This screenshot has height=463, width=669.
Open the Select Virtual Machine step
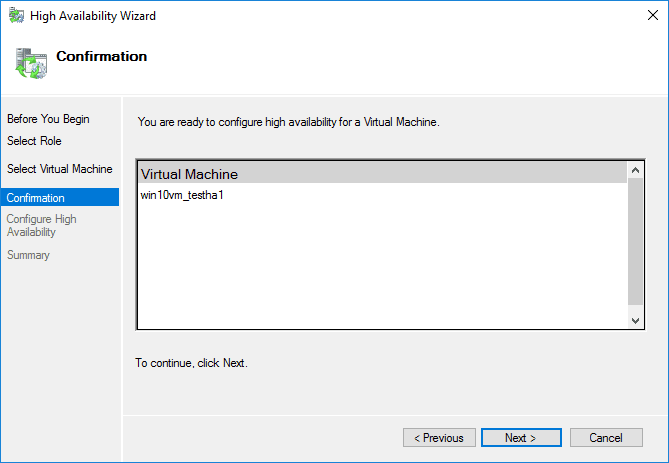pos(60,169)
